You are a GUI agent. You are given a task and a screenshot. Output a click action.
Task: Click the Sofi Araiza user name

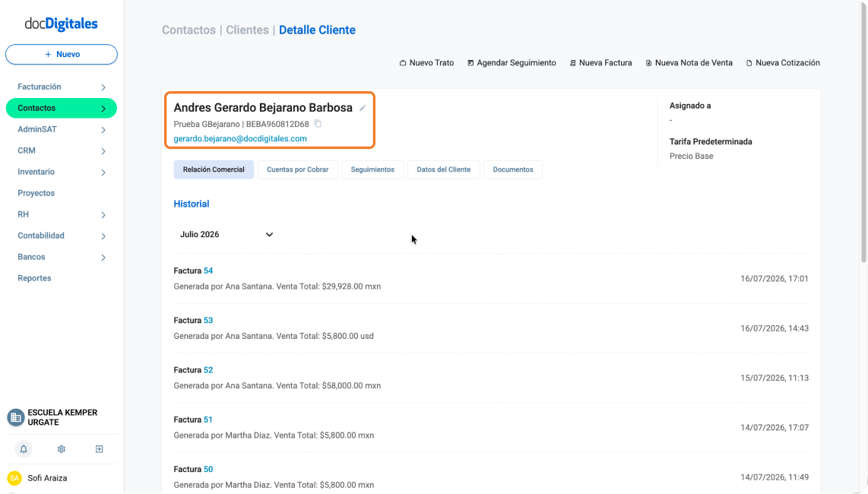click(47, 478)
